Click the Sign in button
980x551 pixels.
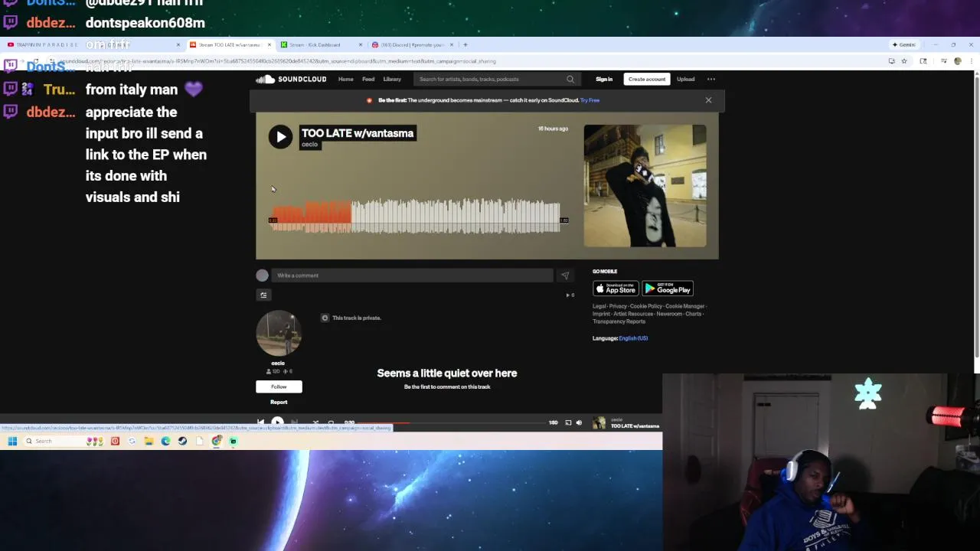point(604,79)
